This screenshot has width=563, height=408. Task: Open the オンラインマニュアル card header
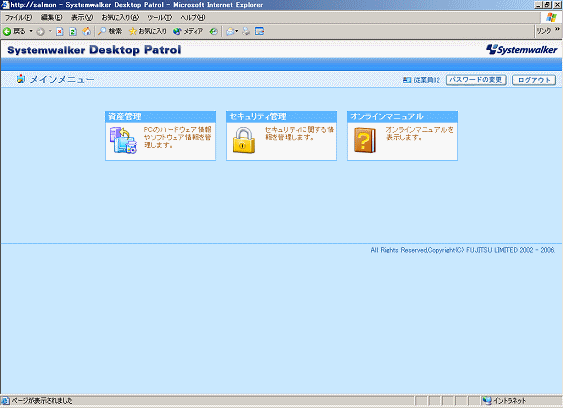(x=403, y=116)
